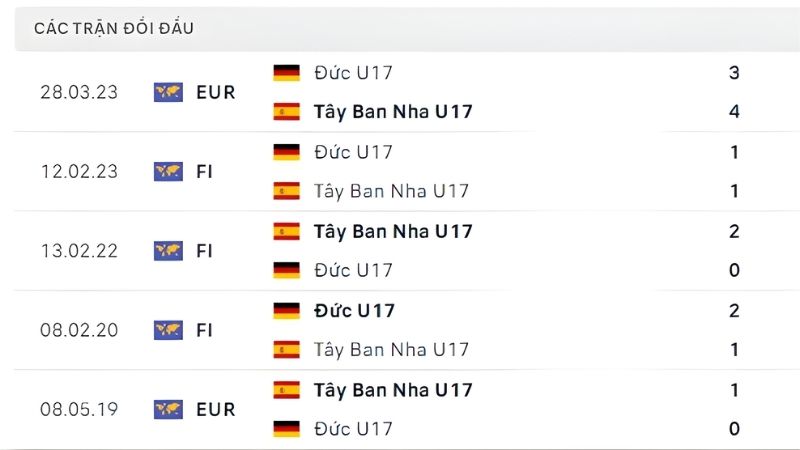Click the 28.03.23 match date

point(79,92)
